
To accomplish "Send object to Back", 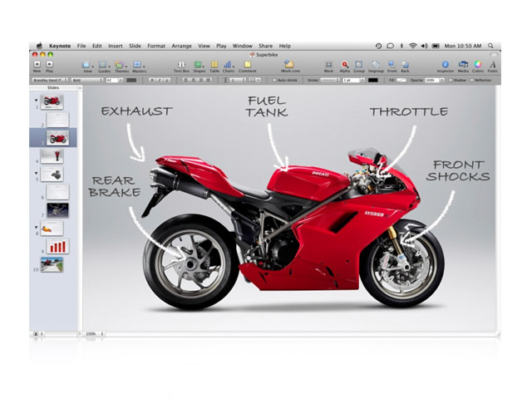I will coord(405,66).
